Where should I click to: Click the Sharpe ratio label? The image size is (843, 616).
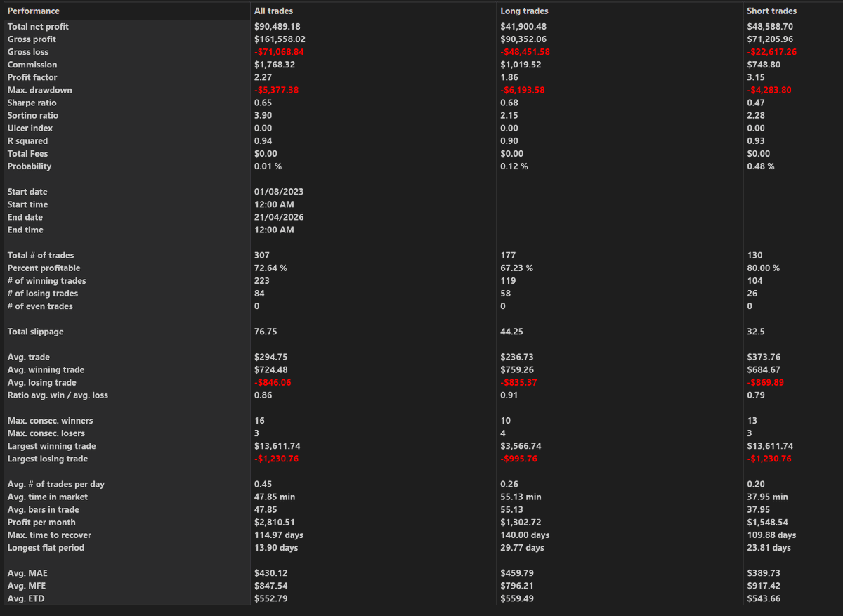32,103
